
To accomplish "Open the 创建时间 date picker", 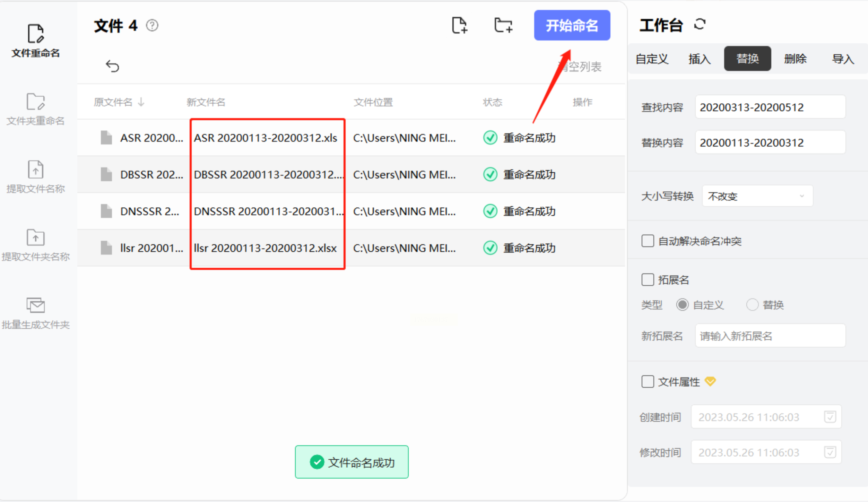I will click(830, 417).
